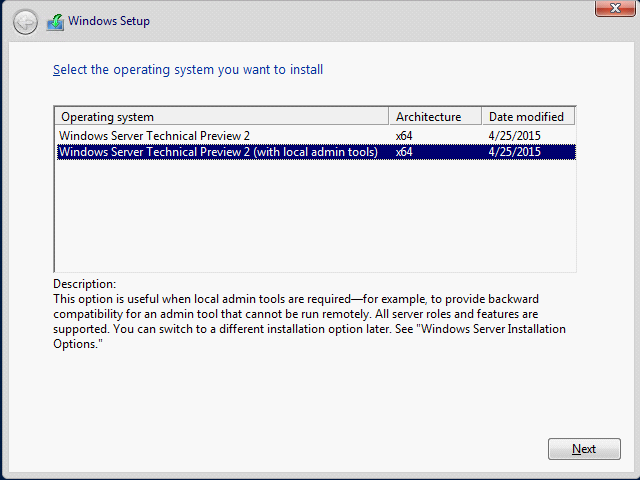
Task: Sort by the Operating system column header
Action: [x=222, y=117]
